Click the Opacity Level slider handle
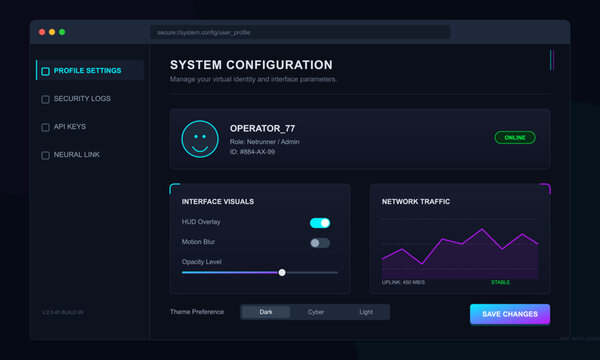Viewport: 600px width, 360px height. pos(282,272)
